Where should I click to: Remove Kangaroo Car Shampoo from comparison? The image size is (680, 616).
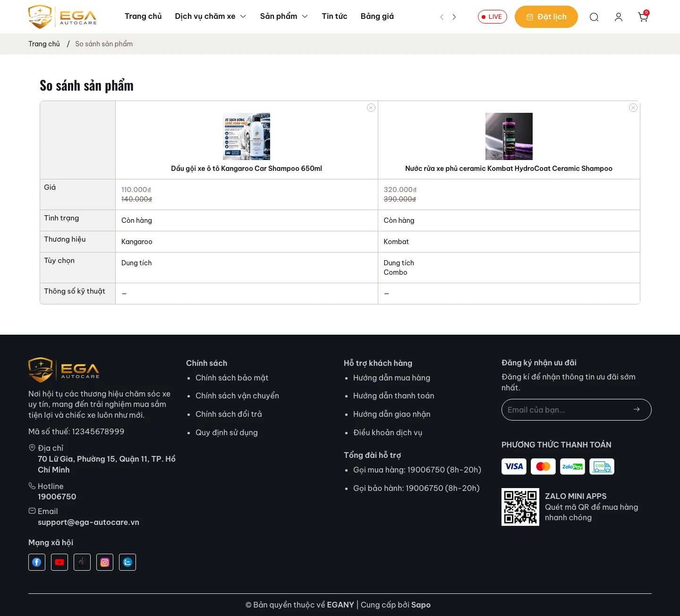371,108
